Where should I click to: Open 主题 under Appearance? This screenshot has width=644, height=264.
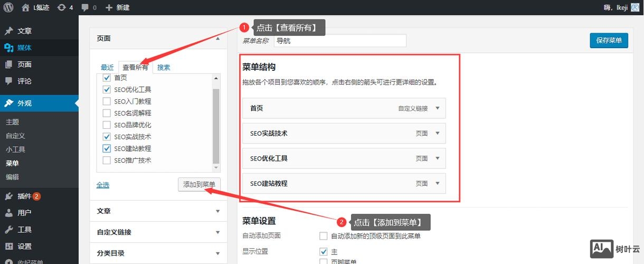[12, 122]
